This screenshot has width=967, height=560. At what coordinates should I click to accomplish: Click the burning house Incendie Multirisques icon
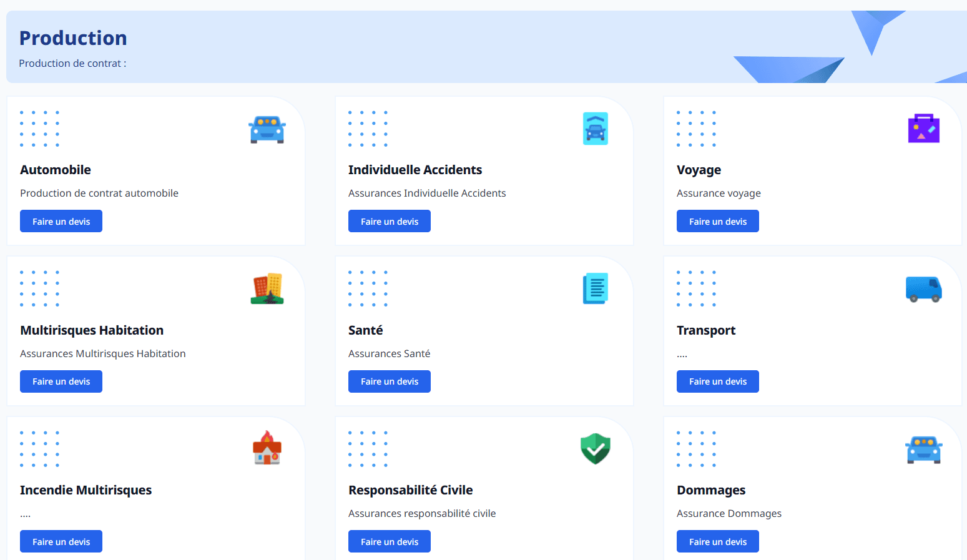(x=267, y=448)
